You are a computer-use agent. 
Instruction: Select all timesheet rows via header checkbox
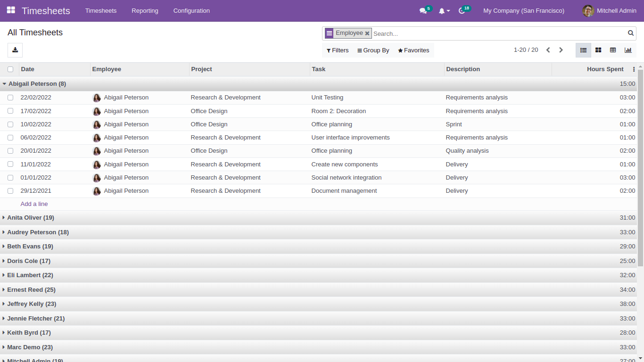pyautogui.click(x=10, y=69)
